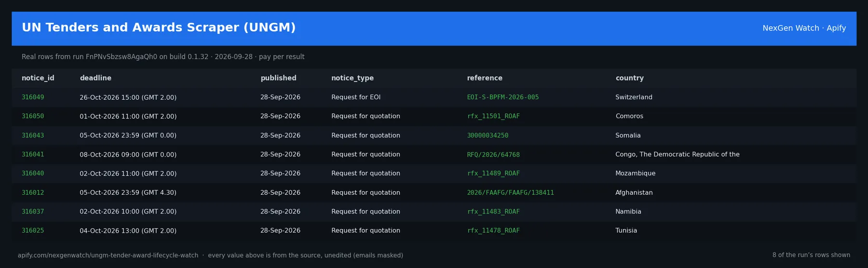Click Request for quotation in Comoros row
This screenshot has height=268, width=868.
tap(366, 116)
